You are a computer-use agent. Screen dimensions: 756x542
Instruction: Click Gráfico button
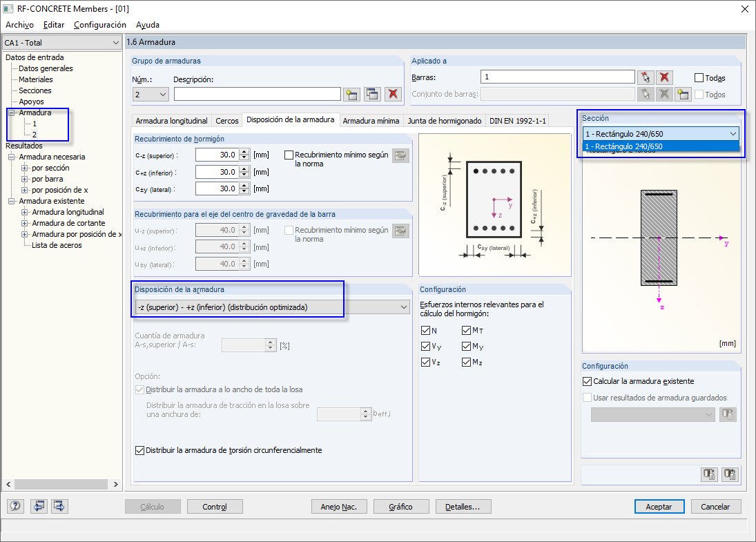(x=401, y=506)
